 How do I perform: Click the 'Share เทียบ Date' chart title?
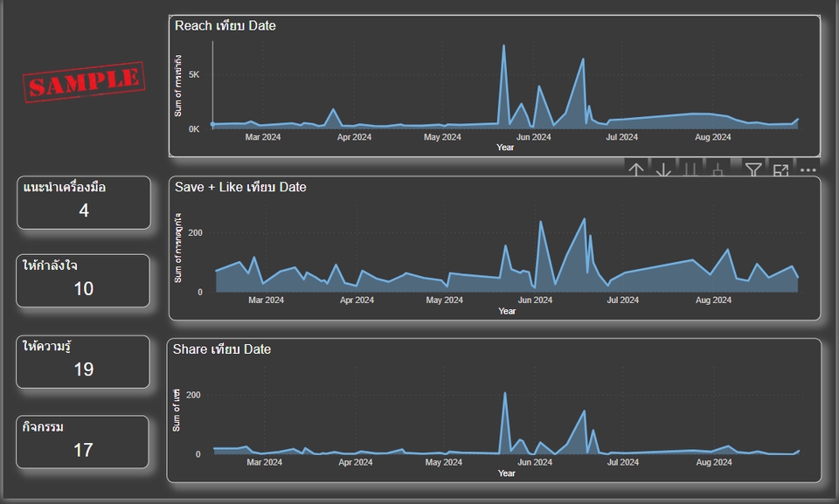click(x=221, y=349)
